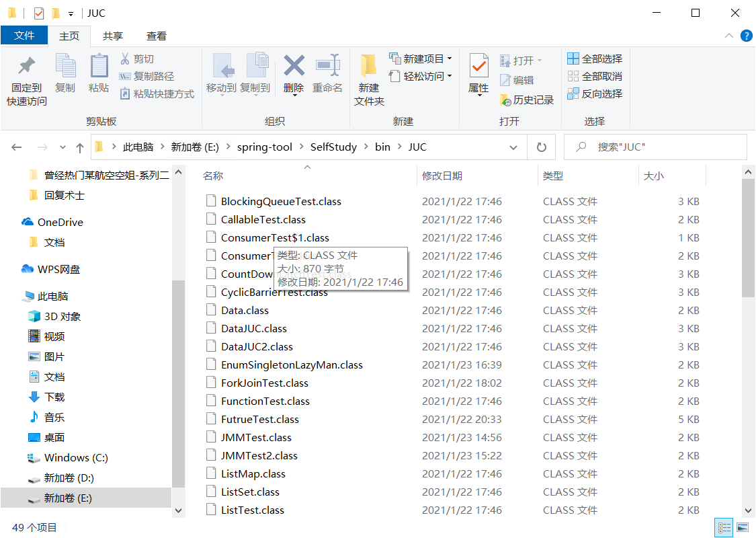Image resolution: width=756 pixels, height=538 pixels.
Task: Go back with the left arrow
Action: 17,147
